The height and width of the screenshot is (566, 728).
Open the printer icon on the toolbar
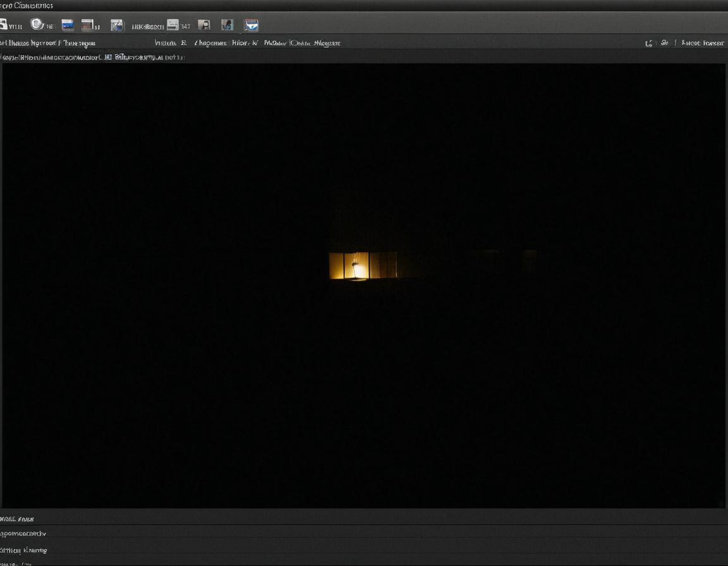(173, 25)
